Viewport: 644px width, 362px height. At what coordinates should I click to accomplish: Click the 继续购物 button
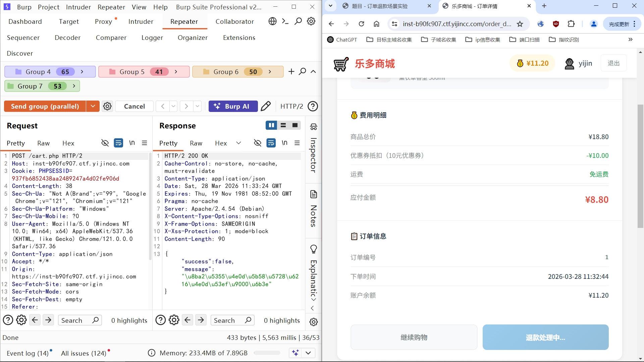(x=414, y=337)
